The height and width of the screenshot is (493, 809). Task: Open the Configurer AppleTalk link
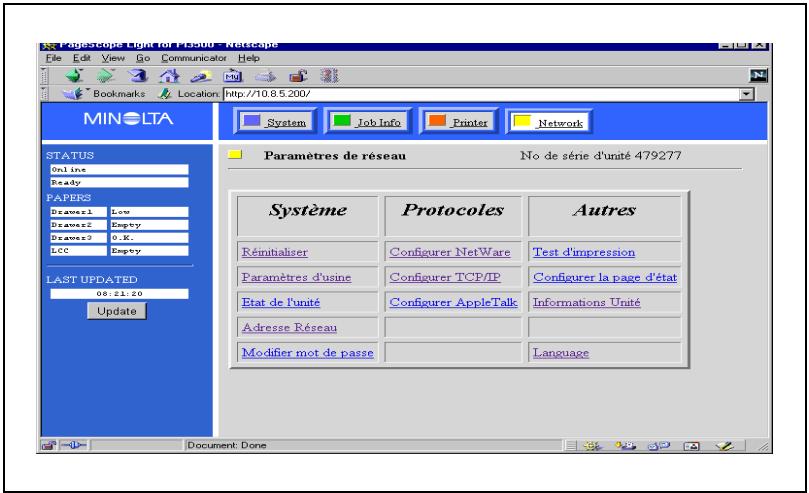pos(453,302)
